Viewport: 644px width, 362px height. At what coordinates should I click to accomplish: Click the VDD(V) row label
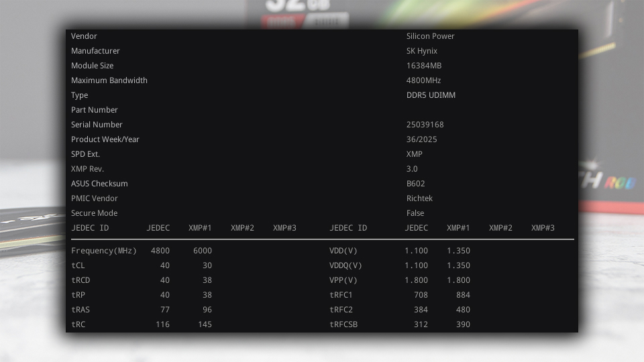click(343, 251)
